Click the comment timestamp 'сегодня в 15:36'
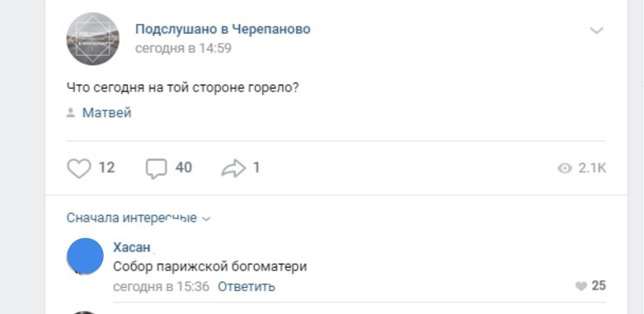This screenshot has height=314, width=644. click(x=161, y=287)
